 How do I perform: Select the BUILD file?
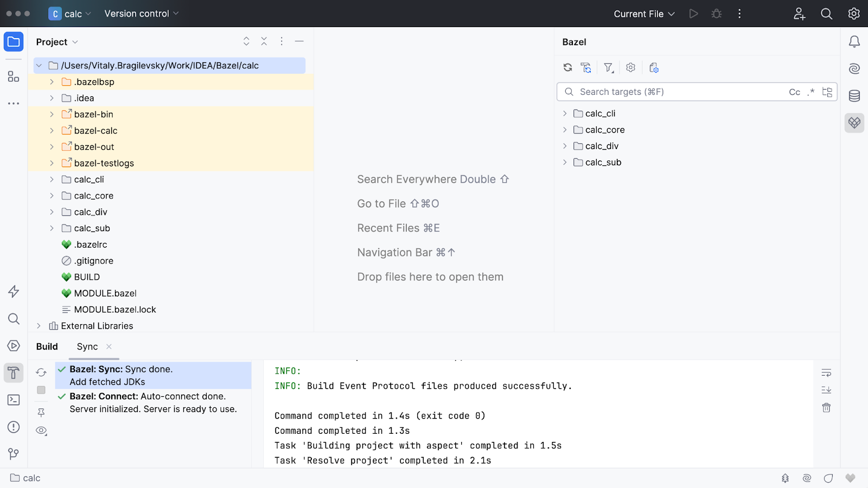tap(87, 277)
